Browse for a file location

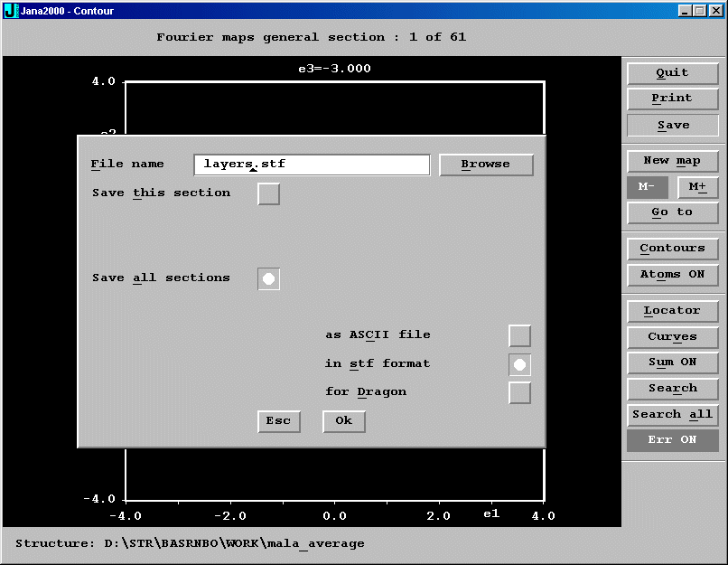coord(486,165)
